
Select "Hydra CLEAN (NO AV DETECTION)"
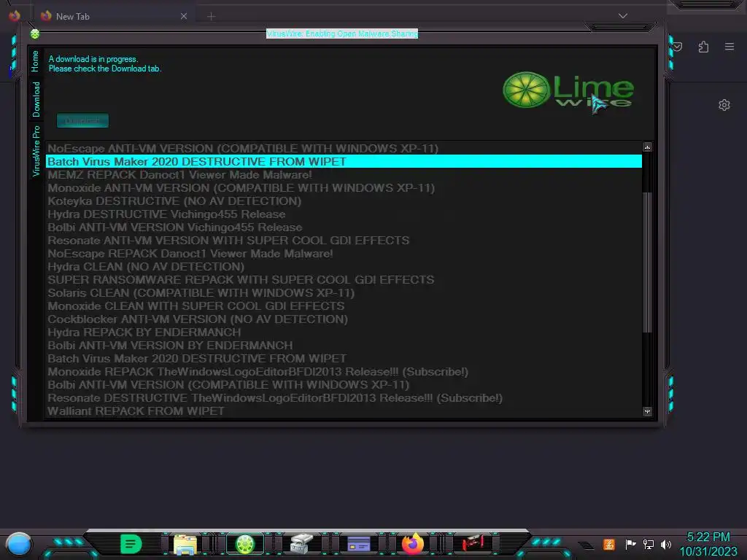[344, 267]
